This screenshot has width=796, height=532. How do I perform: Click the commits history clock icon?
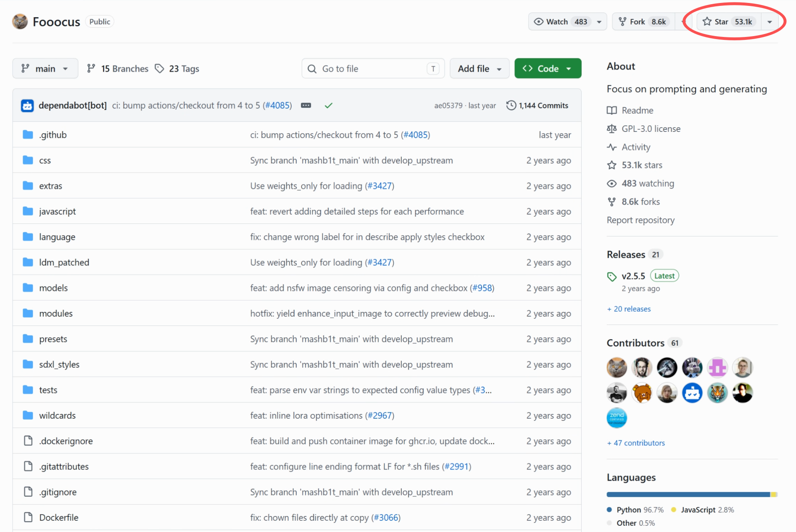[x=511, y=105]
